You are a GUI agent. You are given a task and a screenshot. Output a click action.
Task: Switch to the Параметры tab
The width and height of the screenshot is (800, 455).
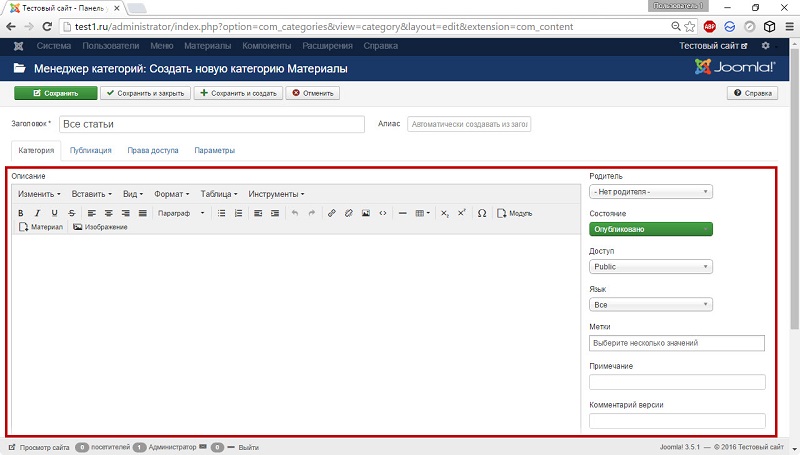[x=215, y=150]
